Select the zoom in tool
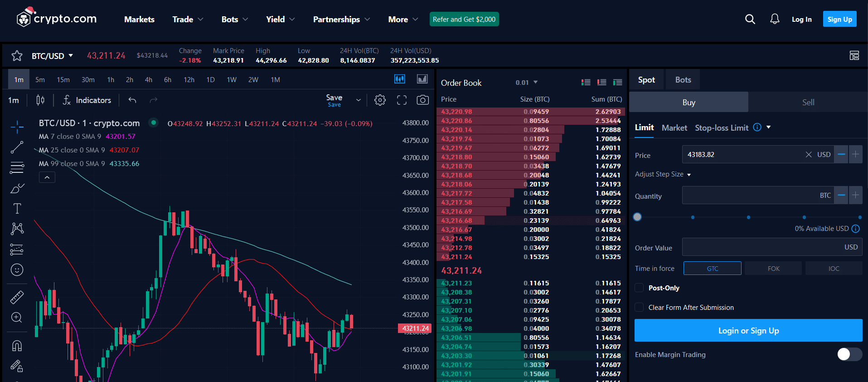The width and height of the screenshot is (868, 382). tap(17, 318)
